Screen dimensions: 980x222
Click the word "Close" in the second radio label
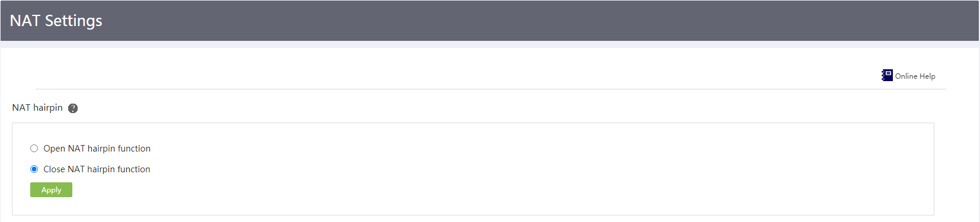click(x=54, y=169)
